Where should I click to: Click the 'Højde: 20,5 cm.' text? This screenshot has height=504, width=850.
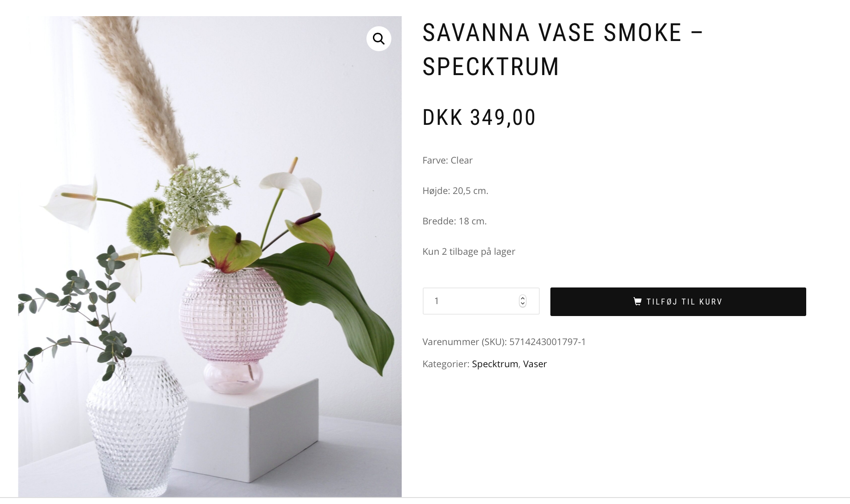coord(455,191)
